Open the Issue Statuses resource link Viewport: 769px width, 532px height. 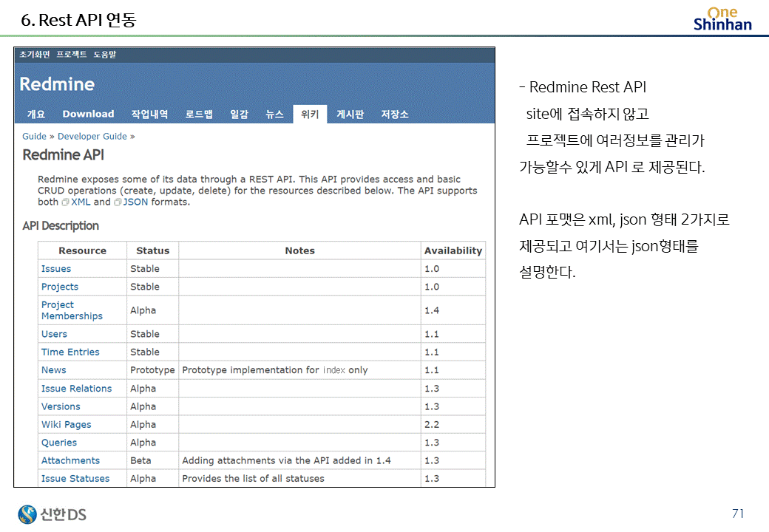point(75,479)
